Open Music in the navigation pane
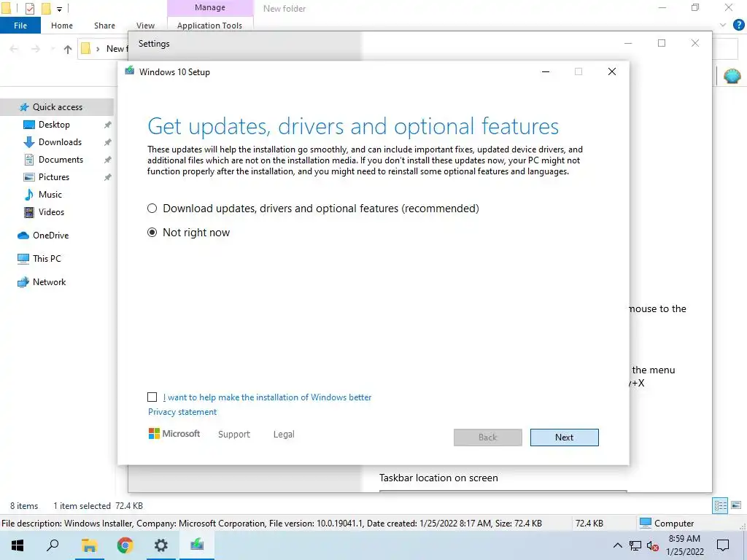Screen dimensions: 747x560 coord(50,195)
